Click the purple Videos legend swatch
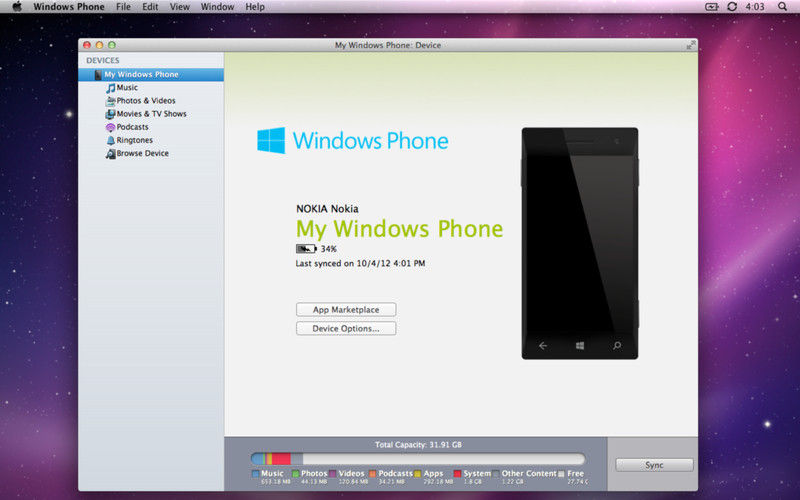800x500 pixels. click(x=333, y=474)
